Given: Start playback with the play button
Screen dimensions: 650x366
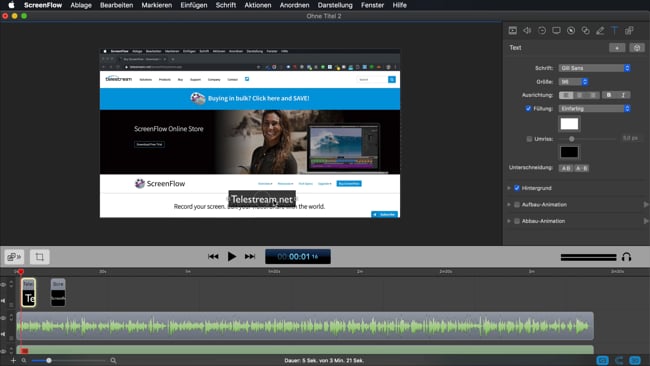Looking at the screenshot, I should coord(232,257).
